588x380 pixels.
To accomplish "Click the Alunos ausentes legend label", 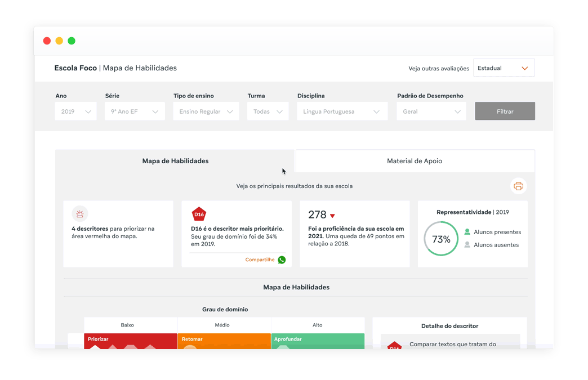I will (496, 245).
